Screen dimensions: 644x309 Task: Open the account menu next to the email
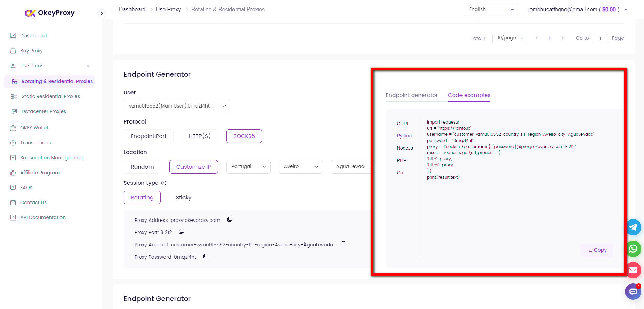coord(626,10)
